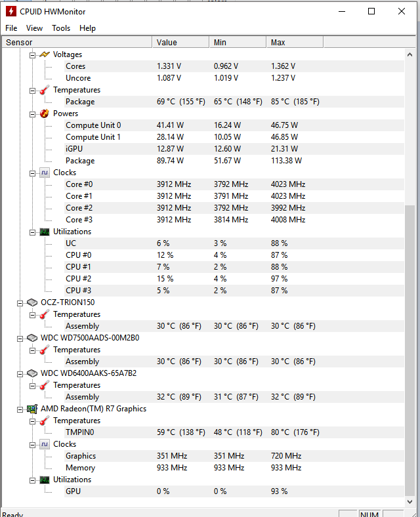The image size is (420, 517).
Task: Click the Max column header
Action: pyautogui.click(x=295, y=42)
